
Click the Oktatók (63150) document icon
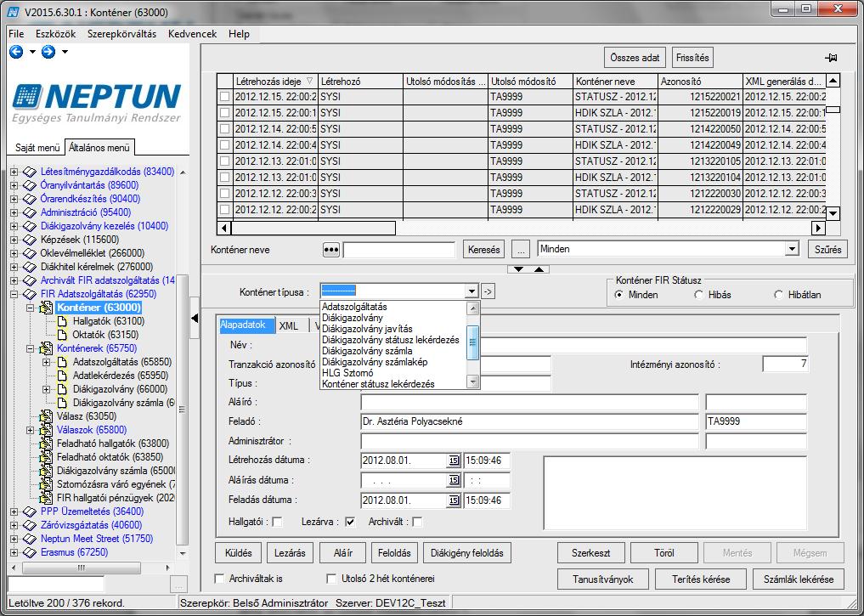click(63, 335)
